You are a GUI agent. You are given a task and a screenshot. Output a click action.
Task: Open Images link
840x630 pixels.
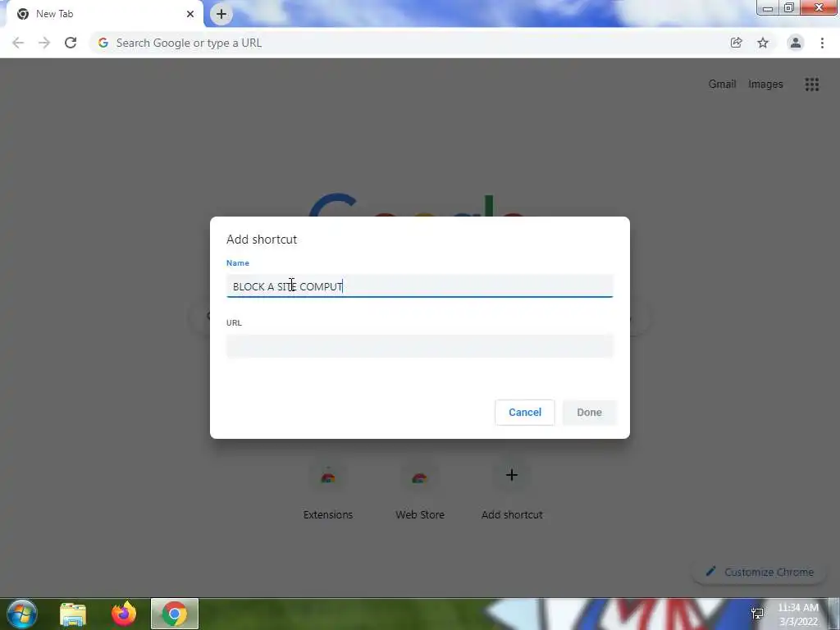coord(765,84)
